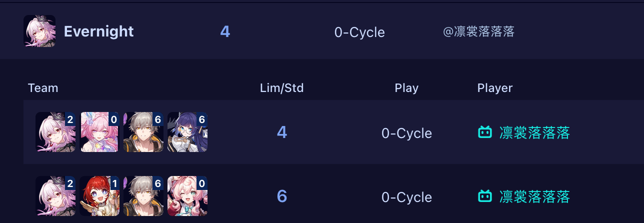644x223 pixels.
Task: Select purple-haired glasses character in first team
Action: (x=187, y=132)
